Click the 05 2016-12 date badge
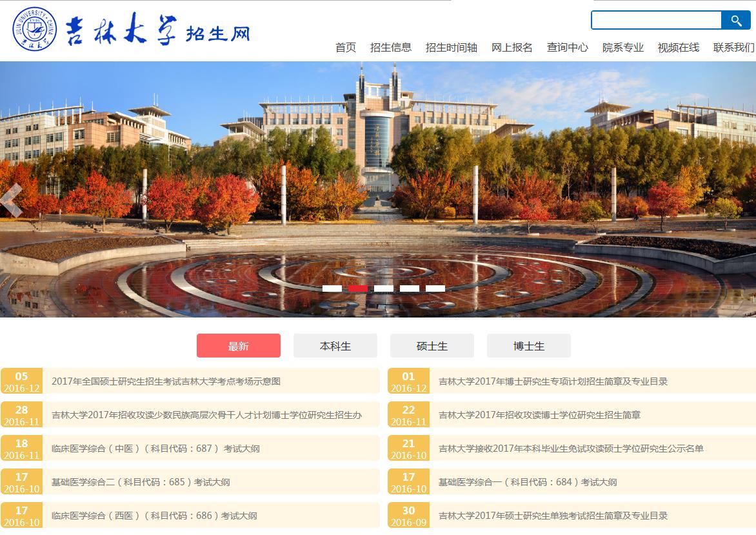This screenshot has width=756, height=535. pos(22,381)
